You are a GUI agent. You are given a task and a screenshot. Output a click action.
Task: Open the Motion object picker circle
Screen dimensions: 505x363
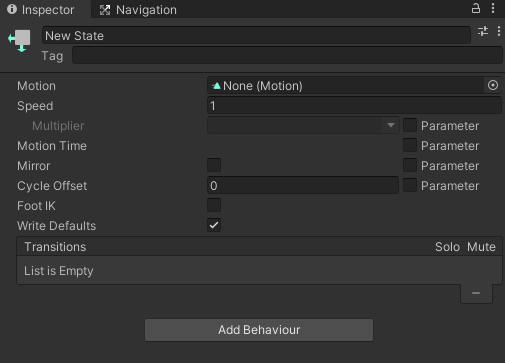click(493, 85)
